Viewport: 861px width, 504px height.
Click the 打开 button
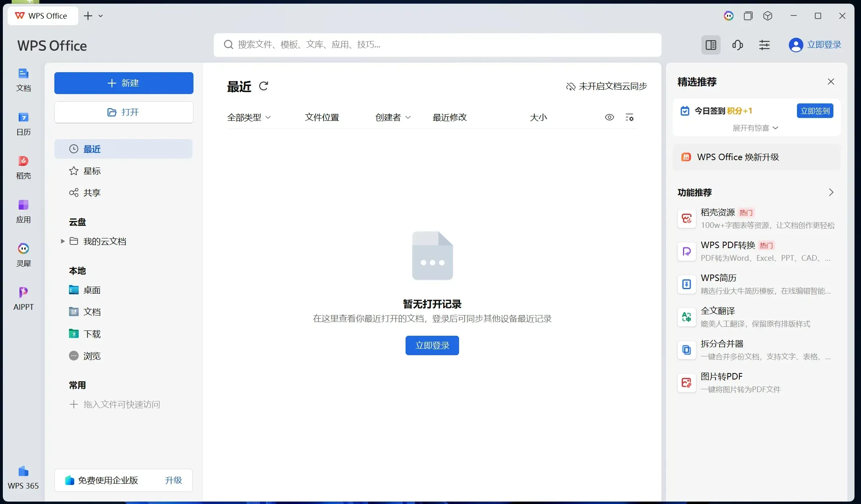pyautogui.click(x=124, y=112)
